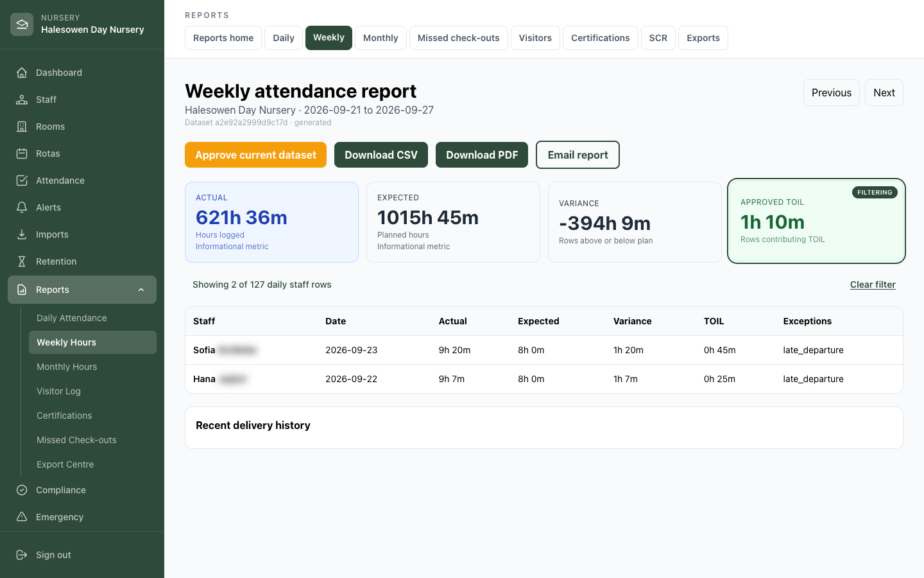Click the Rooms building icon
This screenshot has width=924, height=578.
tap(22, 127)
